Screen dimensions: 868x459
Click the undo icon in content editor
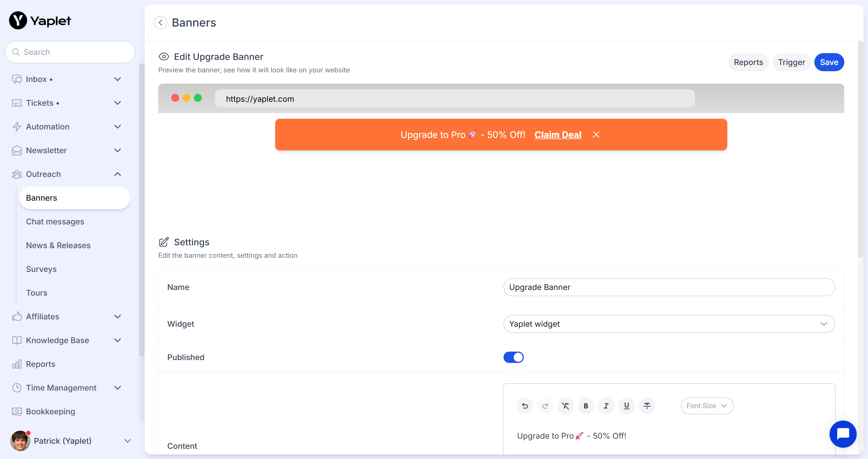pyautogui.click(x=525, y=406)
